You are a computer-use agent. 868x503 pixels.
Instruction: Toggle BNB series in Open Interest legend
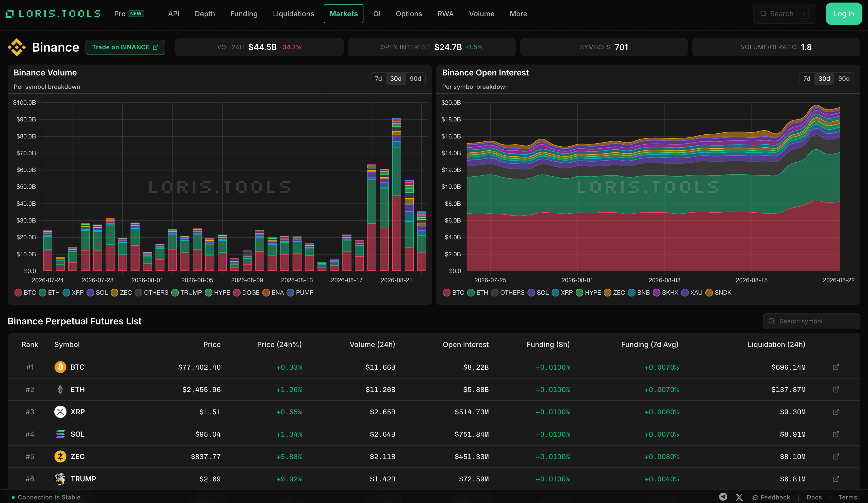(639, 293)
